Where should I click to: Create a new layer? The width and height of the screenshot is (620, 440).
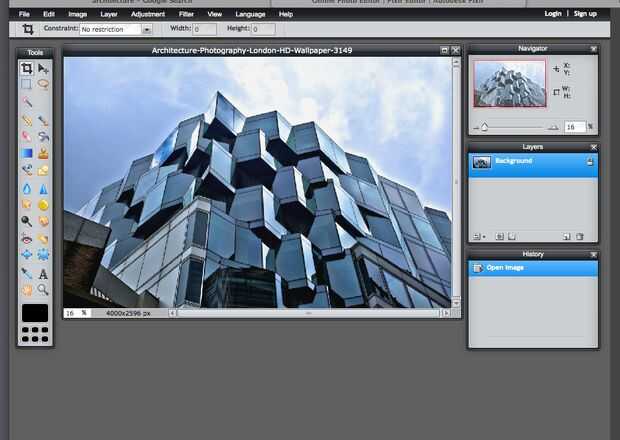[567, 236]
